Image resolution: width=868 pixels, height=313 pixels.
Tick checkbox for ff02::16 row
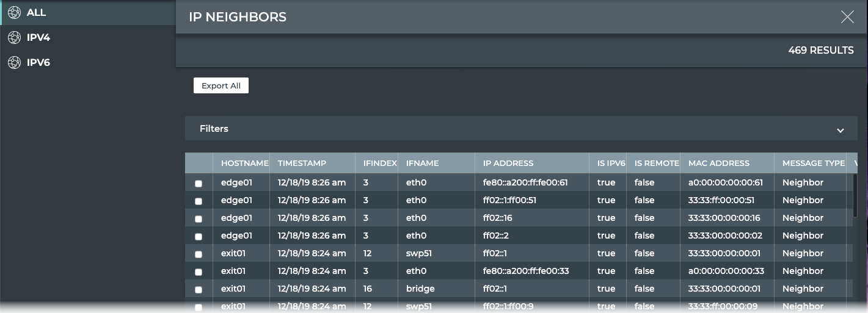click(x=199, y=219)
